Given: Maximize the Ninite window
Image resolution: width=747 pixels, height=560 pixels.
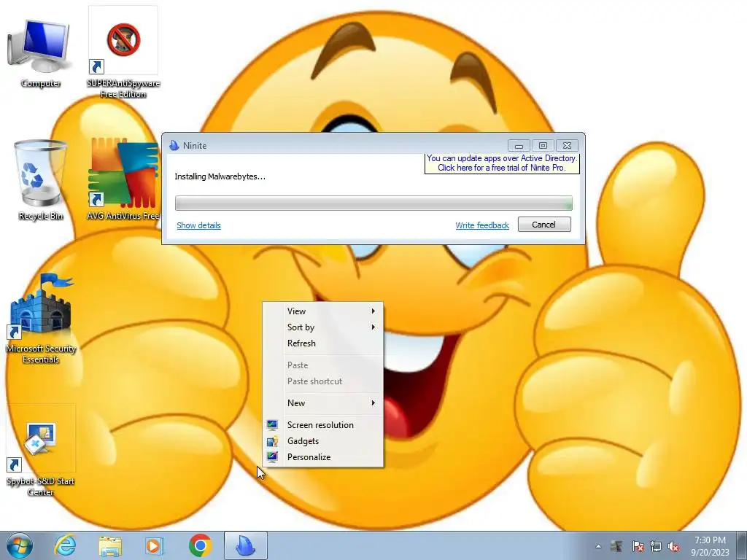Looking at the screenshot, I should [x=543, y=145].
